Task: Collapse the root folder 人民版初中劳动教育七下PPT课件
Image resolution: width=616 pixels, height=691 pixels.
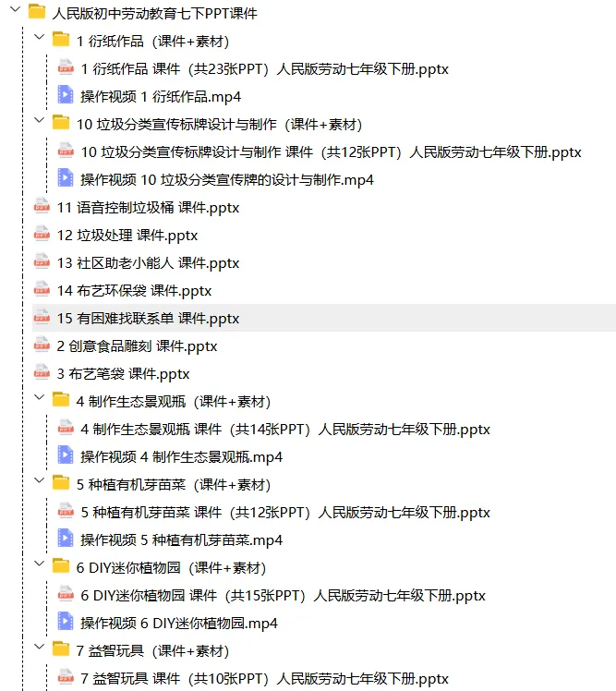Action: click(16, 9)
